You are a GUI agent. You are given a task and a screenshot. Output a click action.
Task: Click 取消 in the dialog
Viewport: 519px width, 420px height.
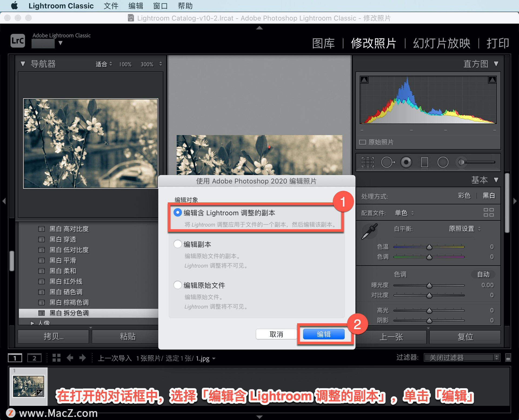click(276, 334)
